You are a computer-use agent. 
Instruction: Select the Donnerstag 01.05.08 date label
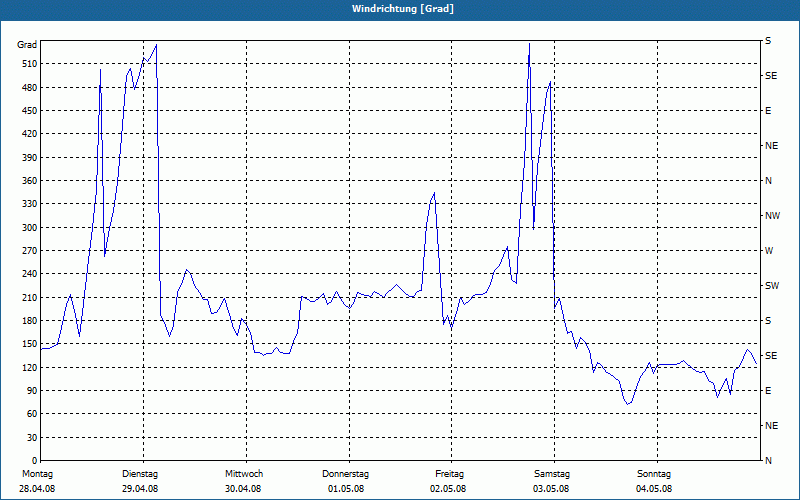(x=346, y=481)
